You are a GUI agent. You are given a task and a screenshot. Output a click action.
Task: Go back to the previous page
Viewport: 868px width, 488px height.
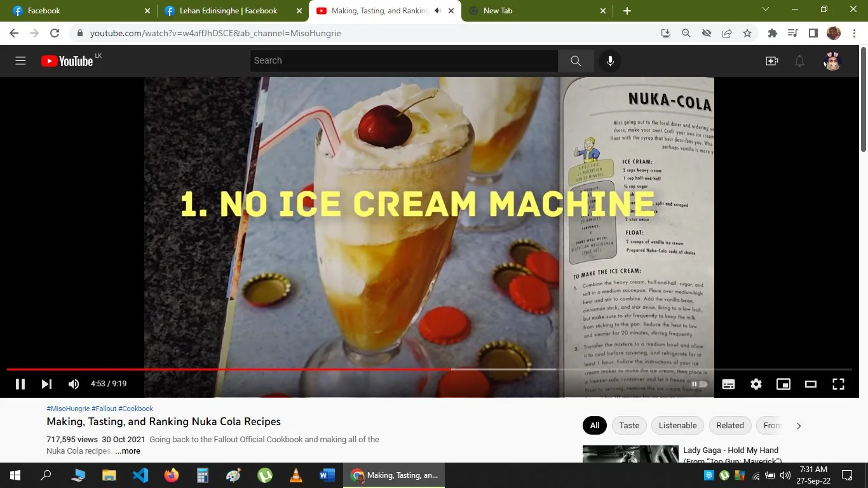coord(14,33)
